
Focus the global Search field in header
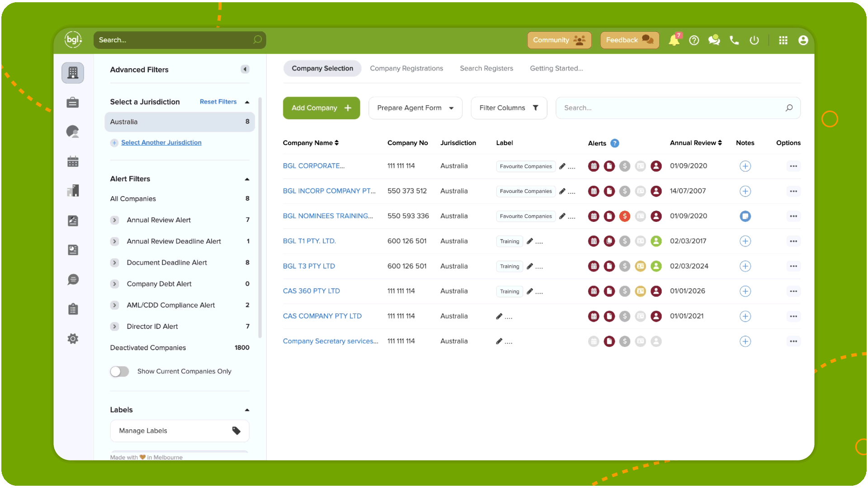179,40
